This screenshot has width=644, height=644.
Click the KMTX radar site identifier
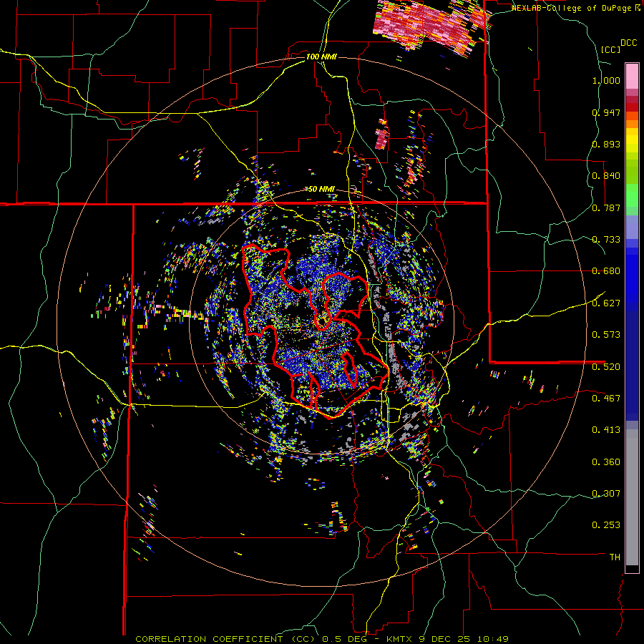pos(401,639)
